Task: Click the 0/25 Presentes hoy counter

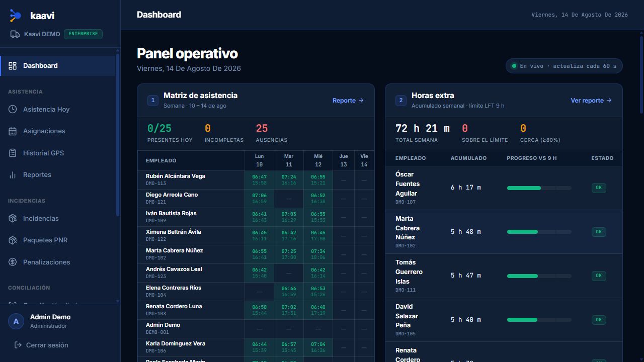Action: (170, 133)
